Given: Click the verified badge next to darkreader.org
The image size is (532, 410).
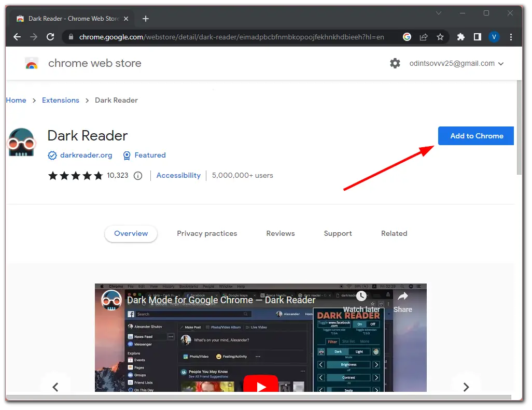Looking at the screenshot, I should coord(52,155).
